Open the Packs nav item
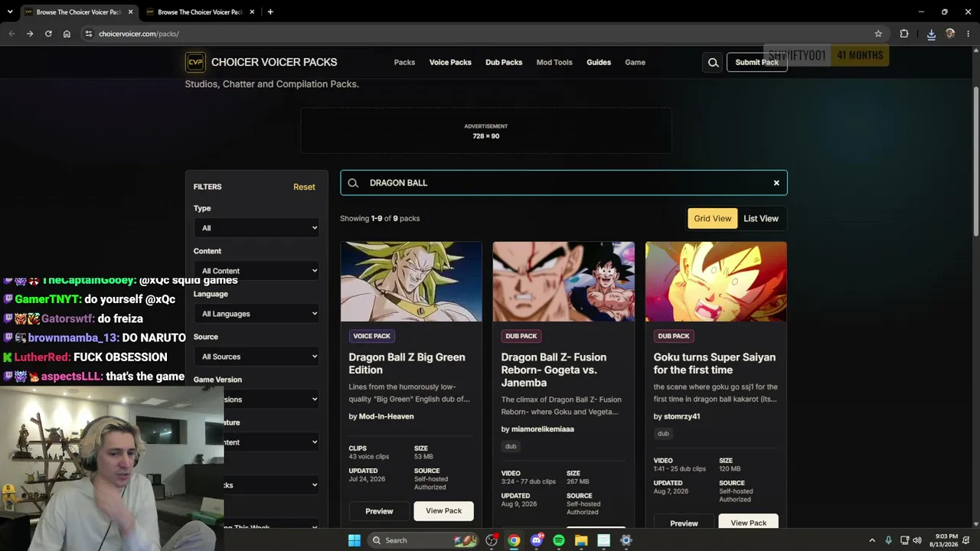 [x=404, y=63]
